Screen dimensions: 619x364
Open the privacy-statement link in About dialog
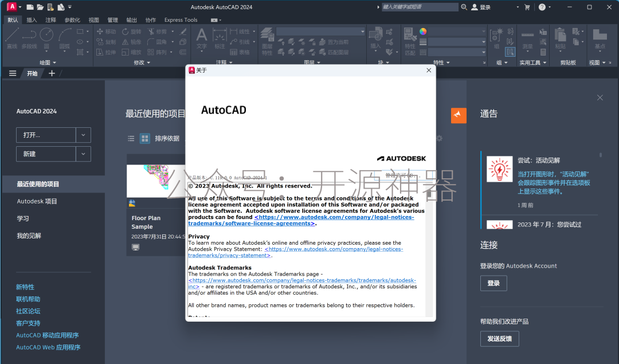(296, 252)
